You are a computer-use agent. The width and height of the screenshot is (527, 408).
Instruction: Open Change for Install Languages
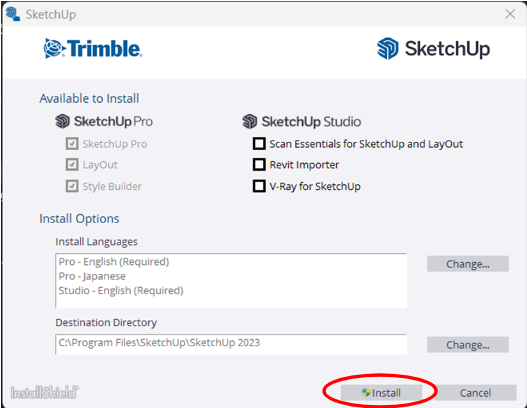[468, 264]
